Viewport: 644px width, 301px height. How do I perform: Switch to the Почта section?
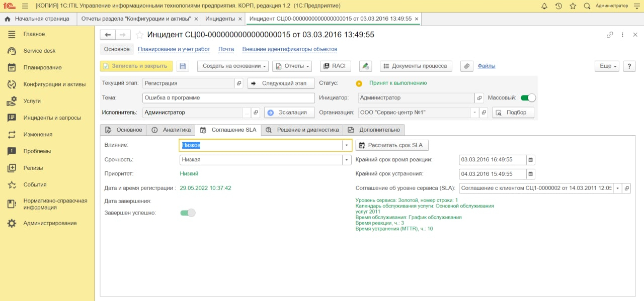(226, 49)
